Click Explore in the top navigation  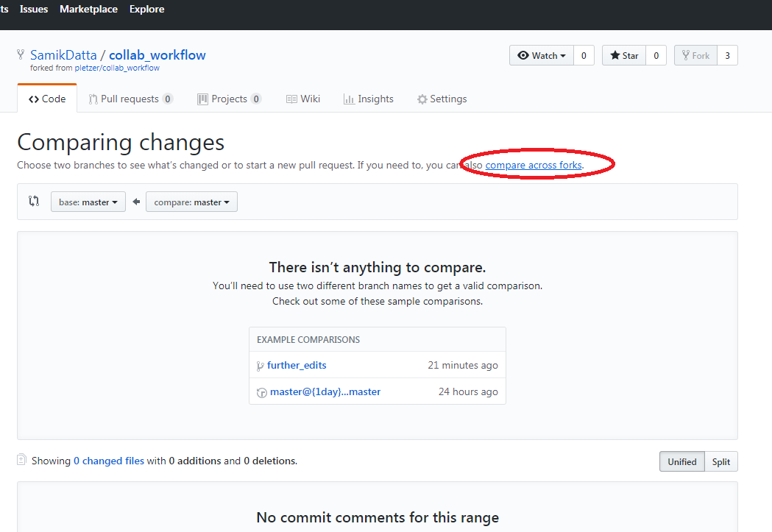pos(146,10)
